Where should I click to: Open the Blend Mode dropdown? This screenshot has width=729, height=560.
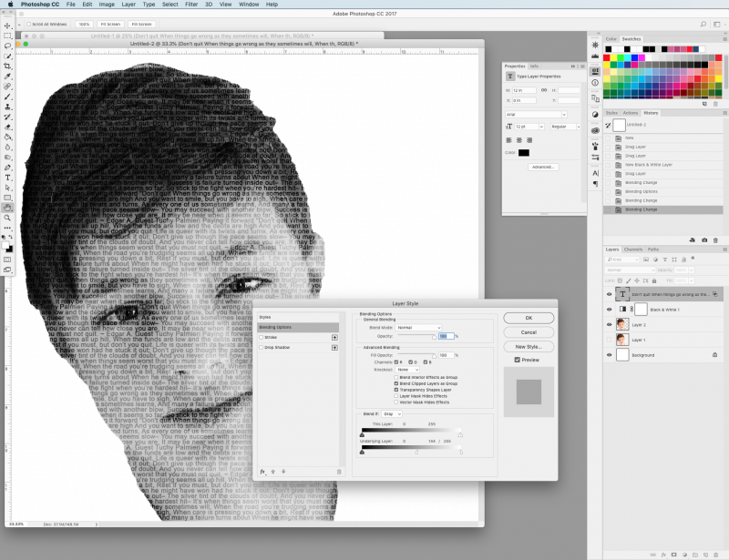(418, 328)
